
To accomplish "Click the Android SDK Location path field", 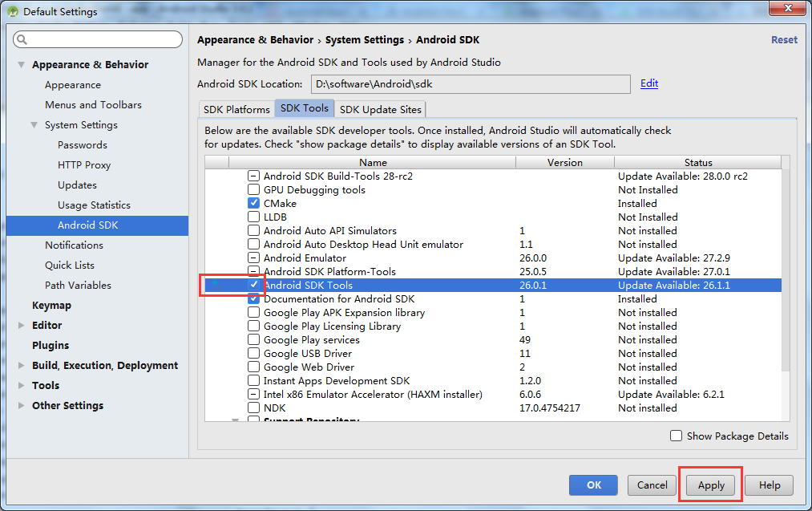I will (x=471, y=84).
